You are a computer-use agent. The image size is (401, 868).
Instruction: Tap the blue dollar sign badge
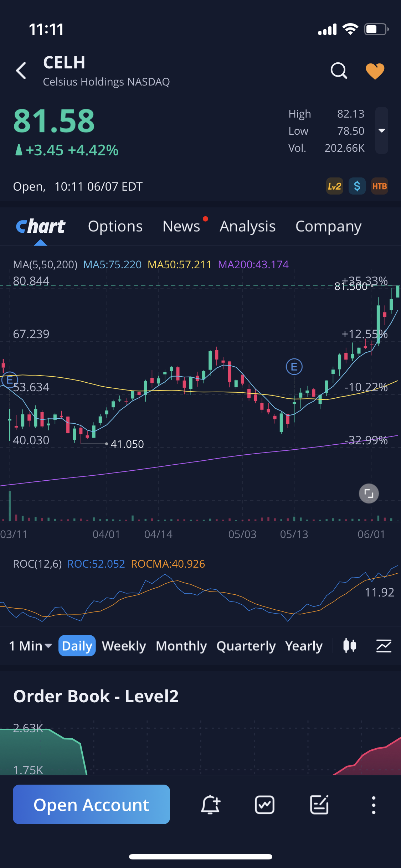[x=357, y=186]
